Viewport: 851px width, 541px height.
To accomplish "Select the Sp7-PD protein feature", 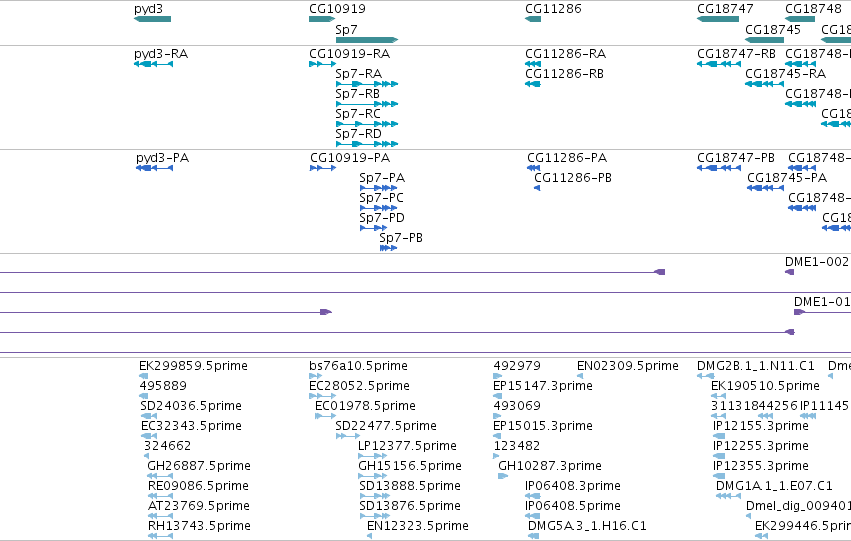I will click(373, 228).
